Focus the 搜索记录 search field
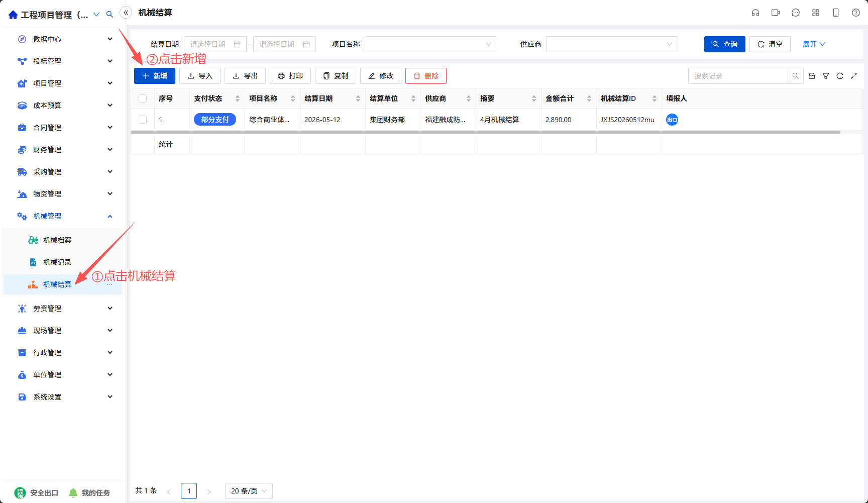This screenshot has width=868, height=503. coord(738,76)
